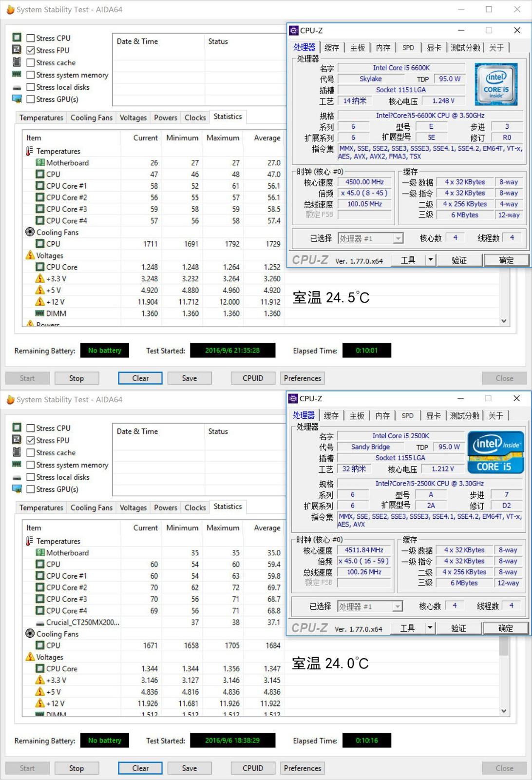Image resolution: width=532 pixels, height=780 pixels.
Task: Click the CPU-Z title bar icon in the i5 6600K window
Action: [x=294, y=30]
